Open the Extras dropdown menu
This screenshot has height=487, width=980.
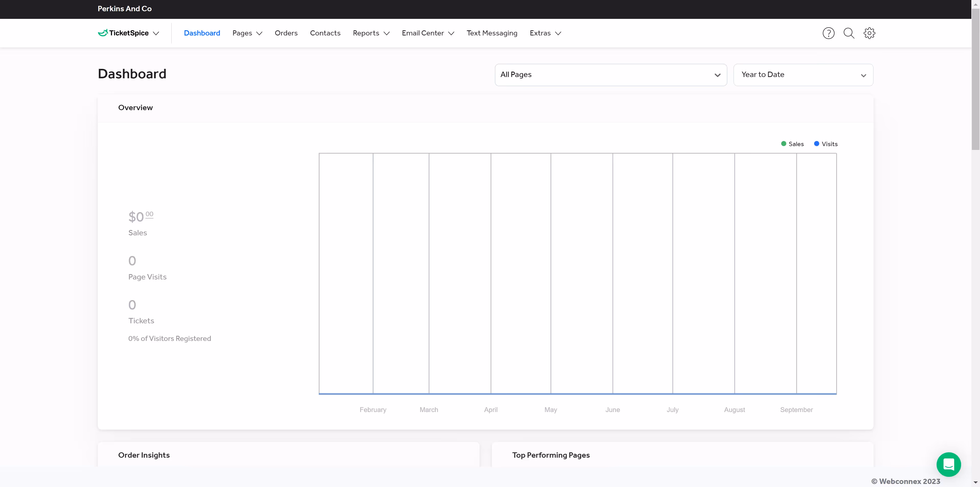[545, 33]
